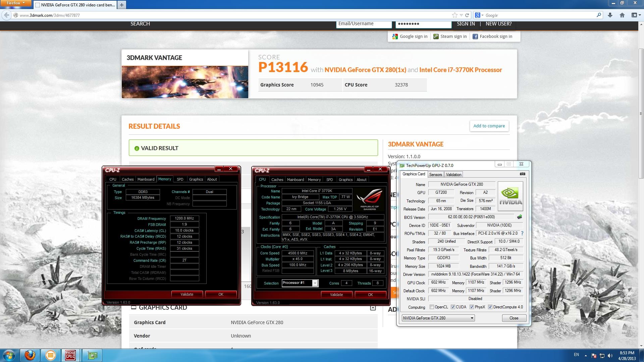Open Graphics tab in the CPU-Z CPU window
The height and width of the screenshot is (362, 644).
[345, 180]
